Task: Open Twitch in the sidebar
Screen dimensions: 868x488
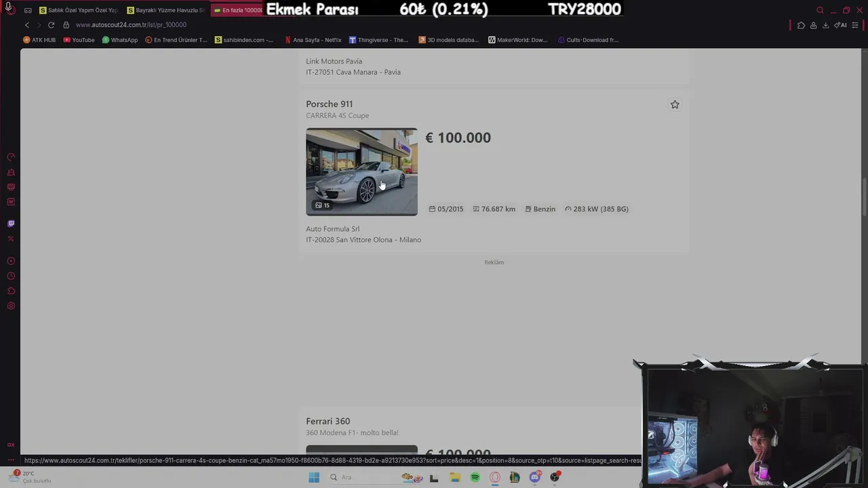Action: pos(11,224)
